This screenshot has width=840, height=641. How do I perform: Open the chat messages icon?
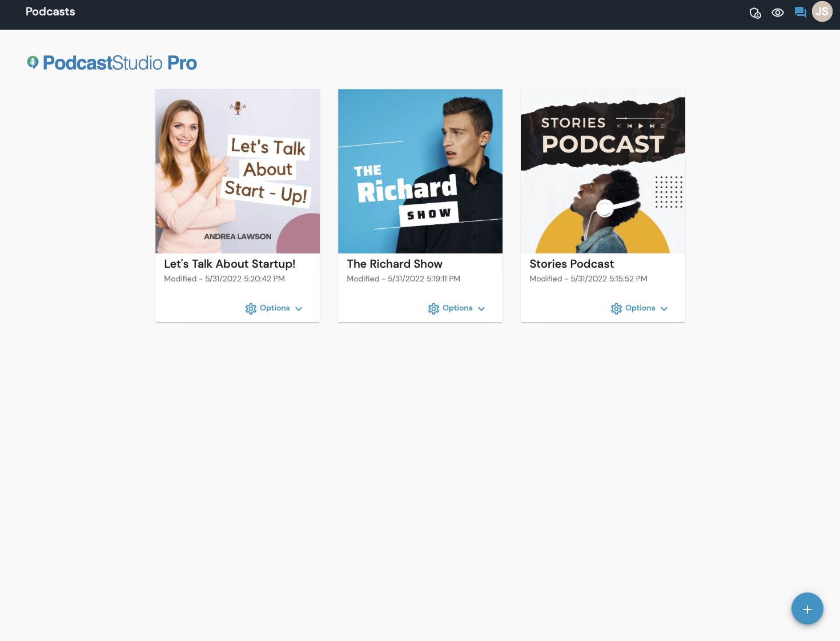(800, 13)
